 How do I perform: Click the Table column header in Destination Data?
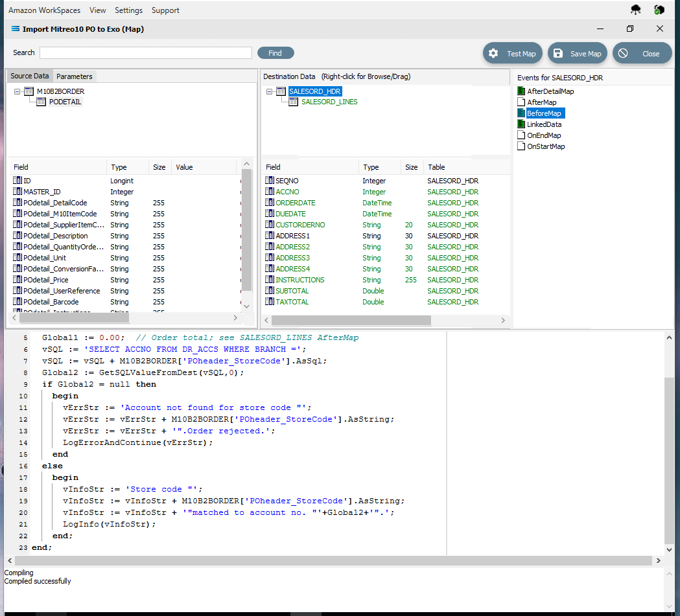[x=467, y=167]
